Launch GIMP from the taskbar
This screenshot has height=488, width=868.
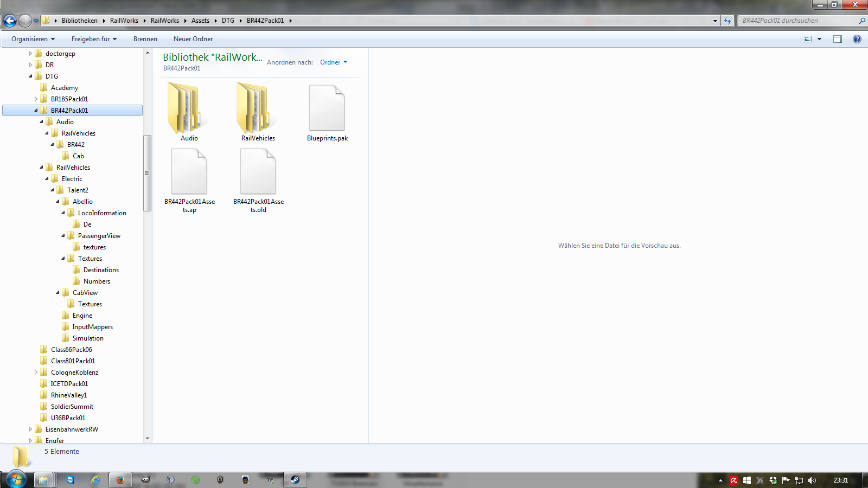click(x=145, y=480)
